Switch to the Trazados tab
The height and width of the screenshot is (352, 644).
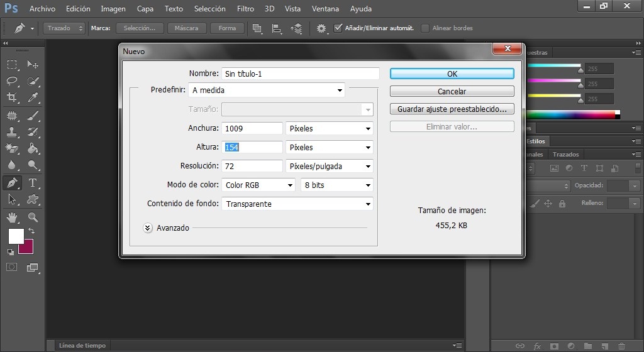click(x=565, y=154)
